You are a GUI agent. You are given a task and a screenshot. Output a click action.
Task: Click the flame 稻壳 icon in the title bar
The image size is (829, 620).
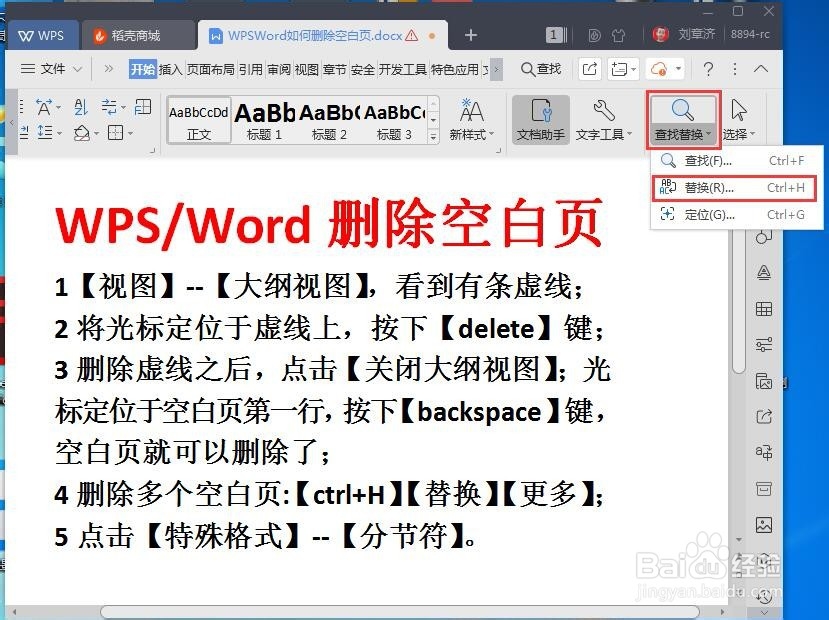(595, 35)
